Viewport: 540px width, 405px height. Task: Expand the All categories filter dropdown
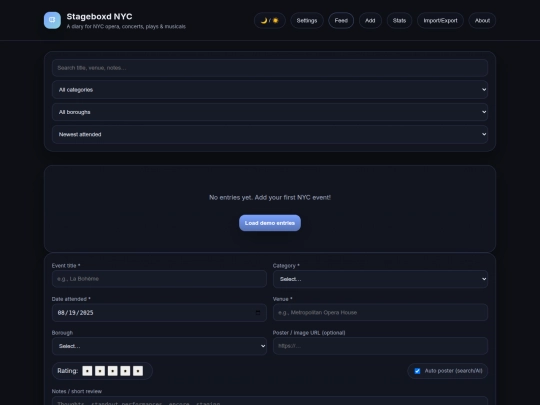coord(270,90)
